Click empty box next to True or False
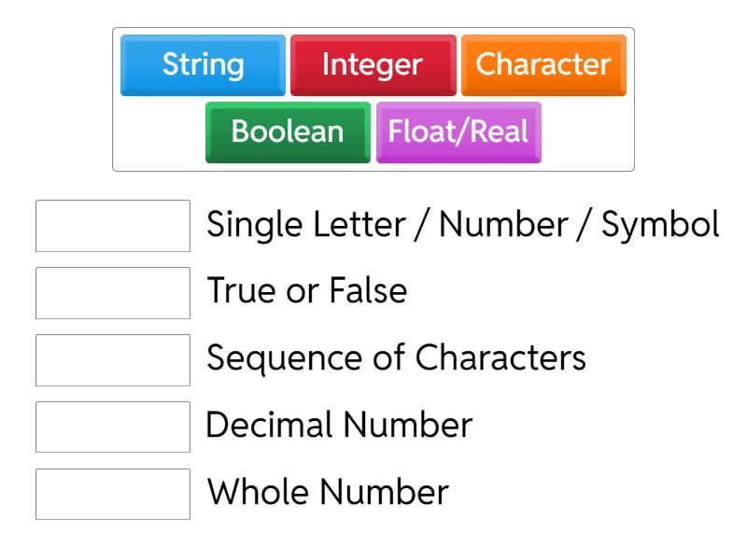Screen dimensions: 747x560 click(x=113, y=293)
